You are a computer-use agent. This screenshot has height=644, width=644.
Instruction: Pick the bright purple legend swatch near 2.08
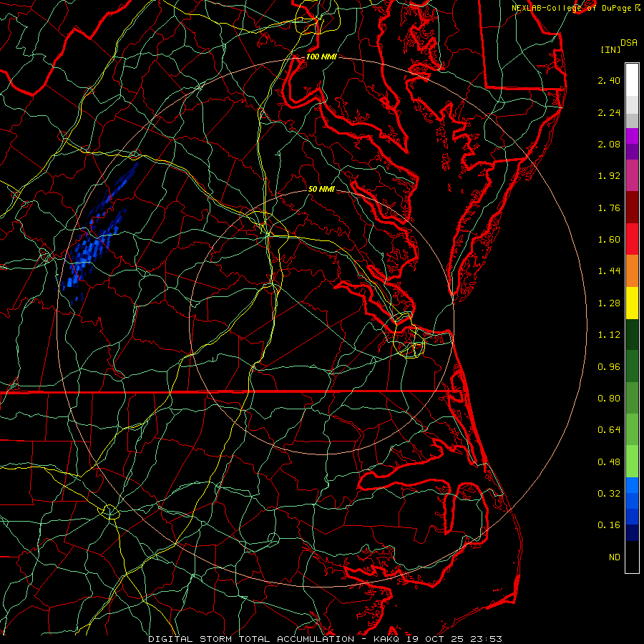click(632, 136)
